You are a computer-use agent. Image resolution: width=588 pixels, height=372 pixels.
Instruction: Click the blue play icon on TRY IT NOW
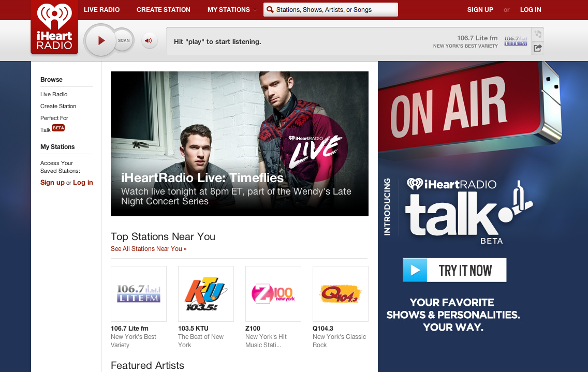(415, 270)
